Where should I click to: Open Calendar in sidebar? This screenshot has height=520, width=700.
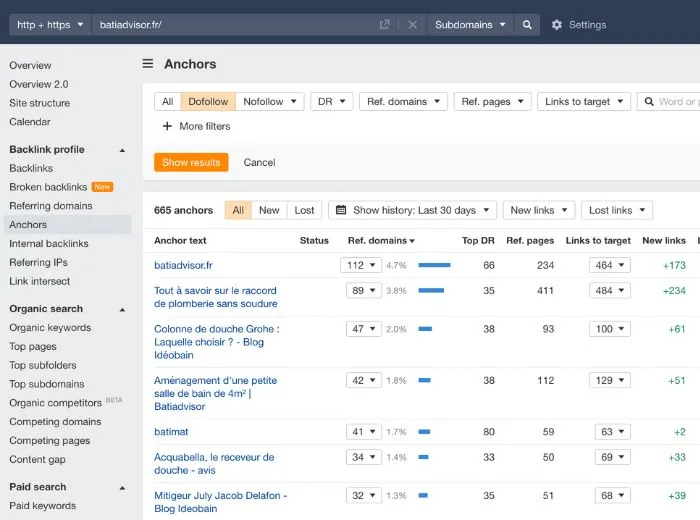point(30,121)
